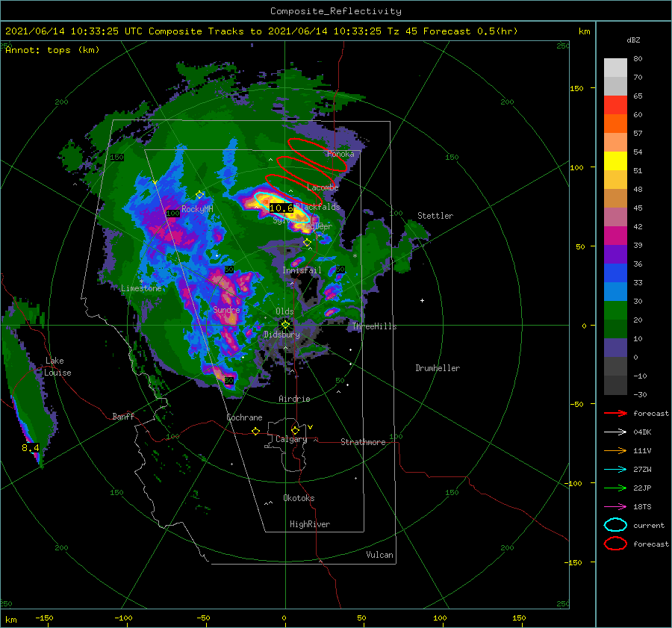Click the Airdrie city label

tap(294, 399)
